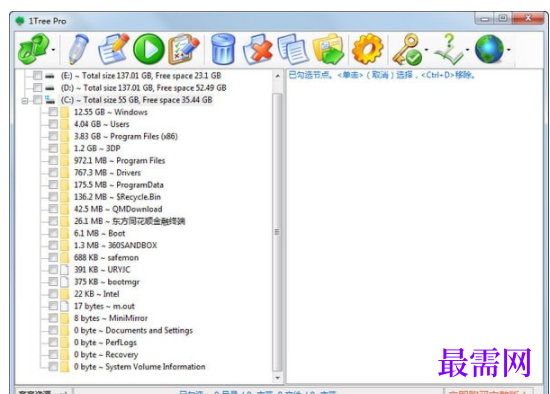550x394 pixels.
Task: Click the URYJC file document icon
Action: click(x=65, y=269)
